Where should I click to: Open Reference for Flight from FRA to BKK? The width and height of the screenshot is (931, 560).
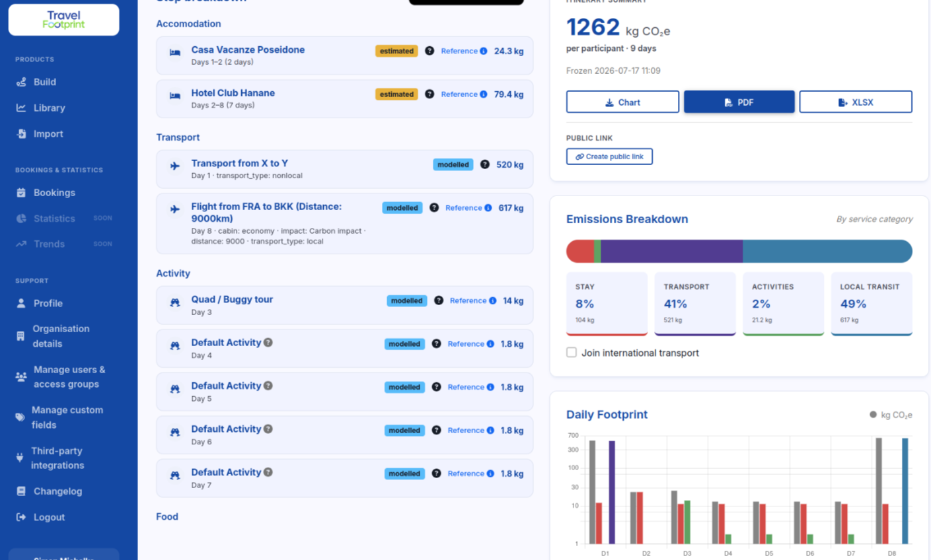click(x=468, y=207)
